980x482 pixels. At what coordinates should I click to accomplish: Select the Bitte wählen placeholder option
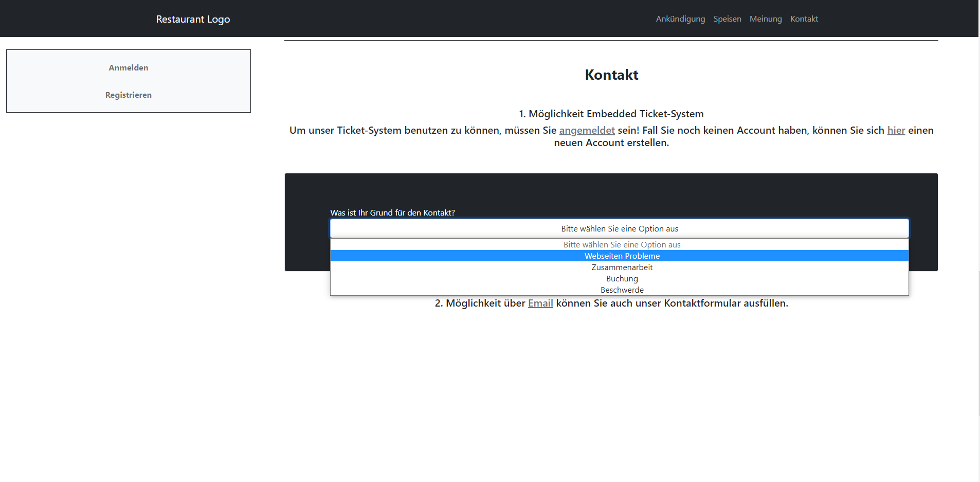pos(622,244)
